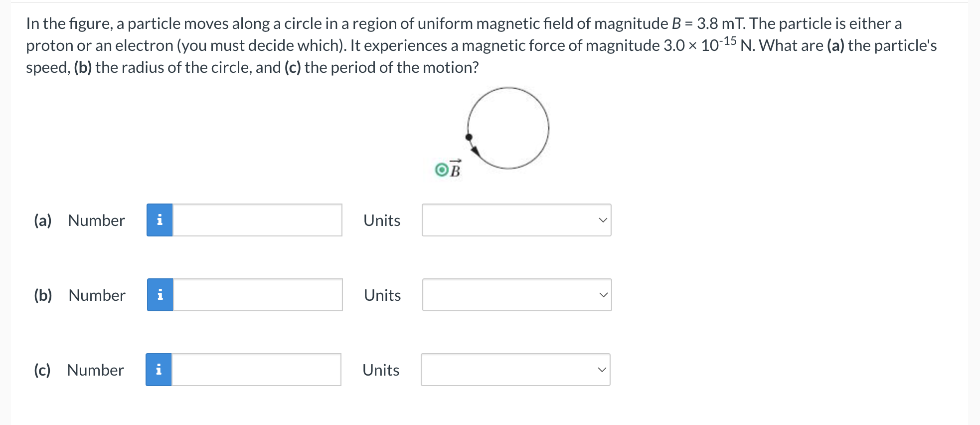Screen dimensions: 980x425
Task: Click the green magnetic field symbol near the circle
Action: [441, 170]
